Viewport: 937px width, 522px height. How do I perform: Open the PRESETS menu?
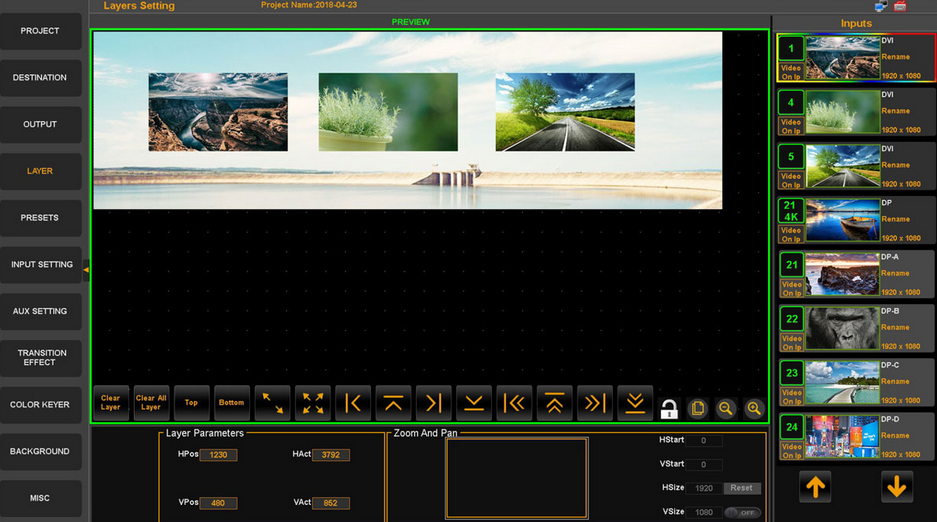point(40,217)
